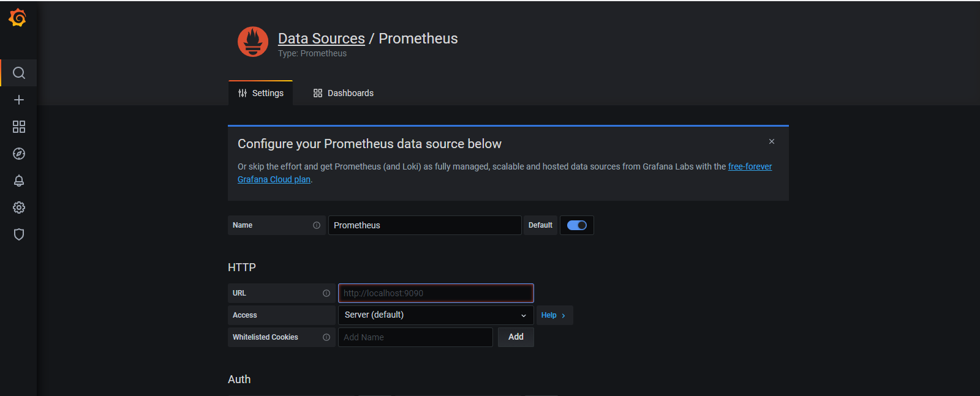Open the Alerting bell icon
Image resolution: width=980 pixels, height=396 pixels.
[x=19, y=181]
